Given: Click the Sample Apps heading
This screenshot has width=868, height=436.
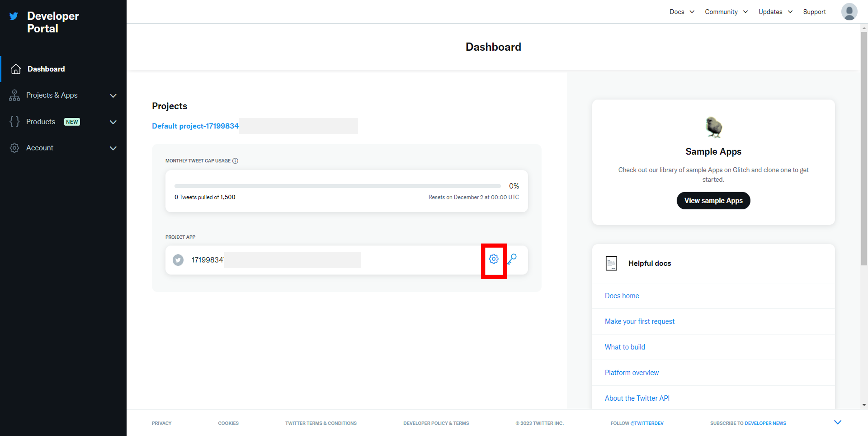Looking at the screenshot, I should (x=713, y=152).
